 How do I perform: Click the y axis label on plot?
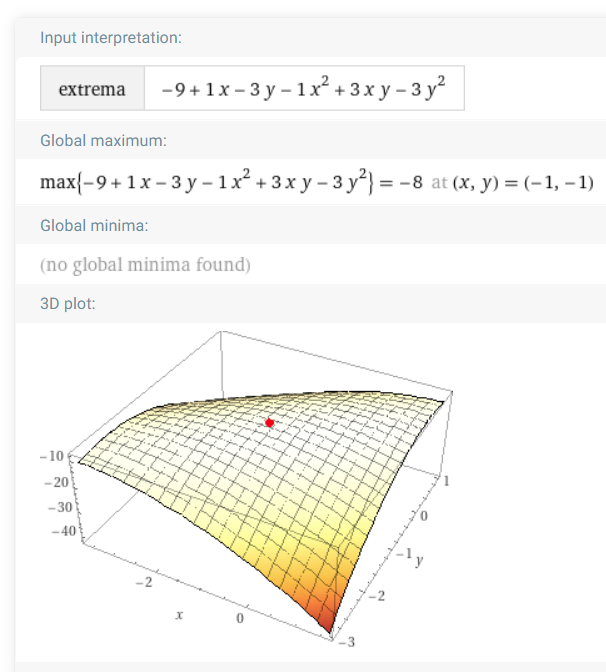coord(419,560)
